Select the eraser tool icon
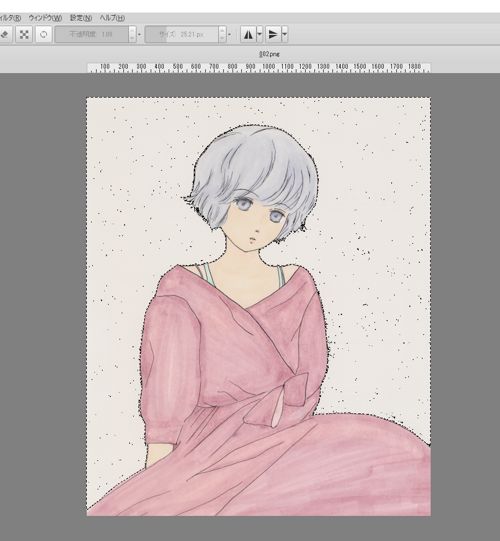500x541 pixels. [x=5, y=35]
